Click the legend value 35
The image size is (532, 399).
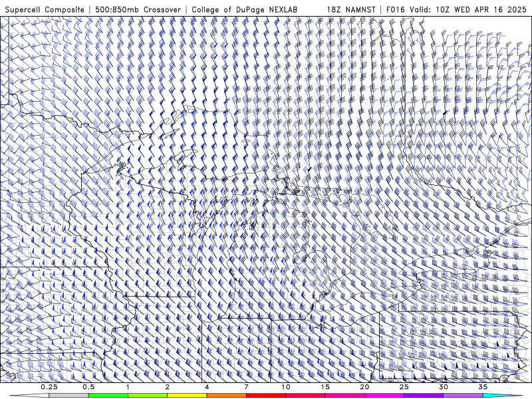(x=483, y=387)
